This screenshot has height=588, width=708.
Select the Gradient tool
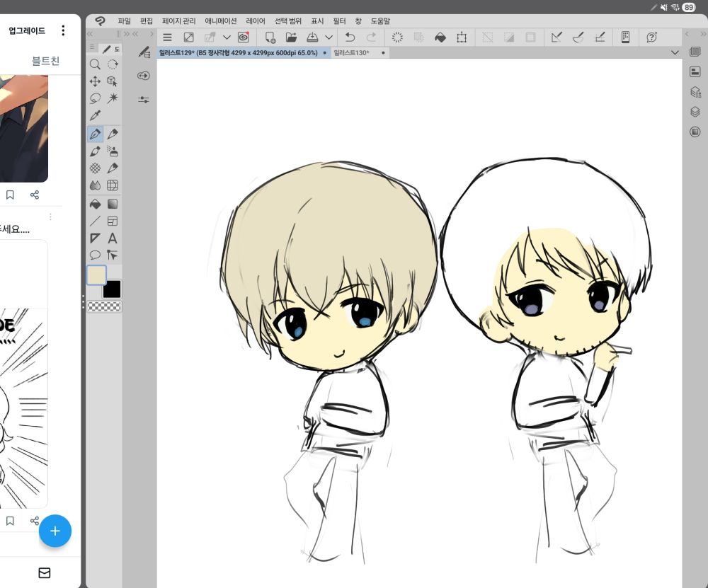click(113, 204)
